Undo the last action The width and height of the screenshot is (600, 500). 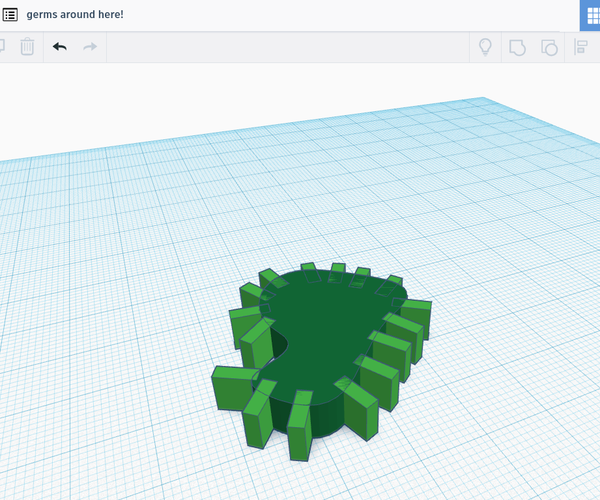coord(60,47)
